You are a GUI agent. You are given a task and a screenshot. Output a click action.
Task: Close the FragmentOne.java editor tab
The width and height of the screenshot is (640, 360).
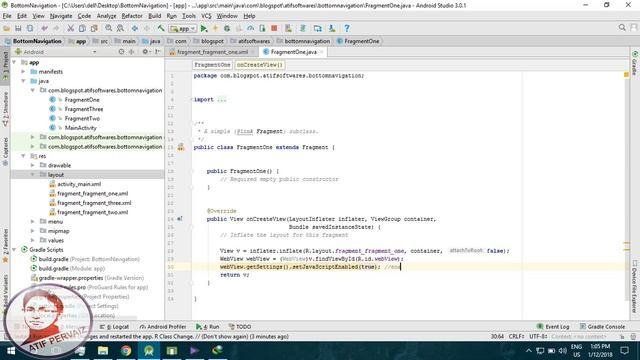point(322,52)
